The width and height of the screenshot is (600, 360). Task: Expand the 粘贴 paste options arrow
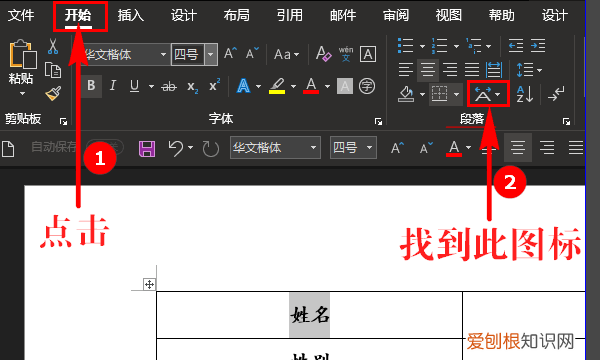(x=22, y=93)
